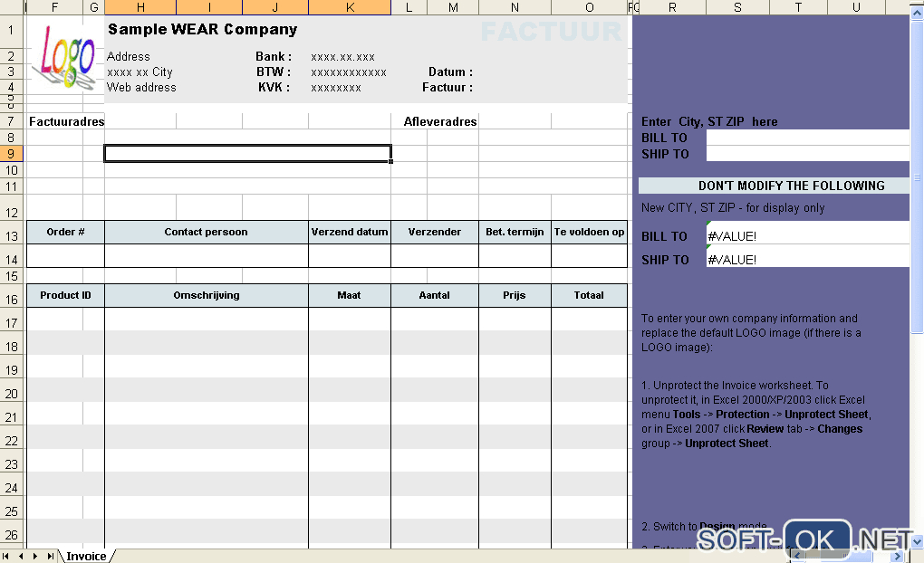The width and height of the screenshot is (924, 563).
Task: Select row 17 header
Action: (11, 320)
